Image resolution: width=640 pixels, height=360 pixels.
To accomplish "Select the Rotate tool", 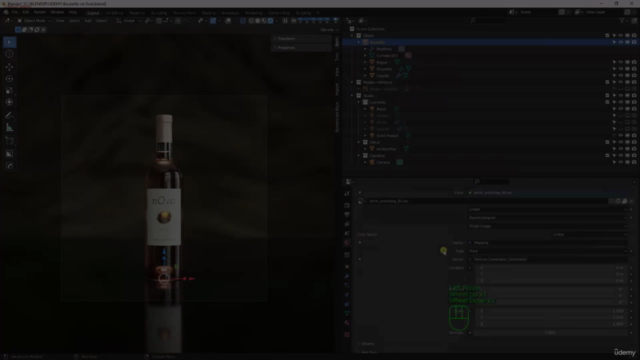I will (x=9, y=78).
